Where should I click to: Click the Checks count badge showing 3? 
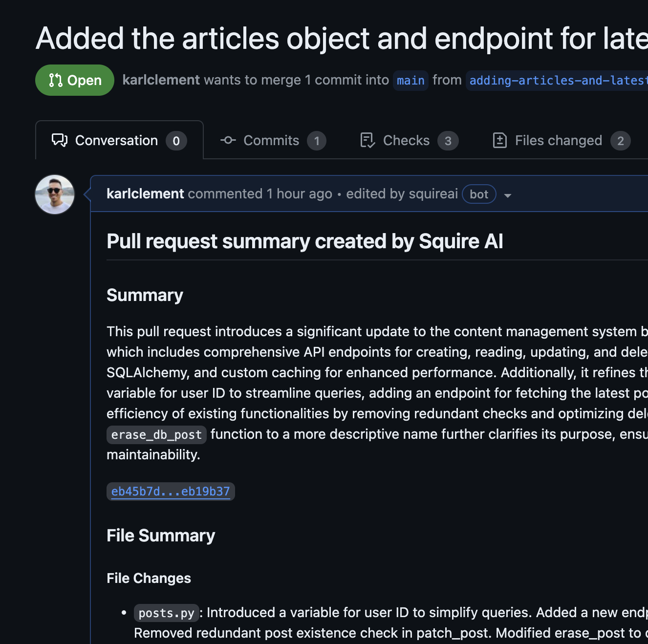point(448,141)
